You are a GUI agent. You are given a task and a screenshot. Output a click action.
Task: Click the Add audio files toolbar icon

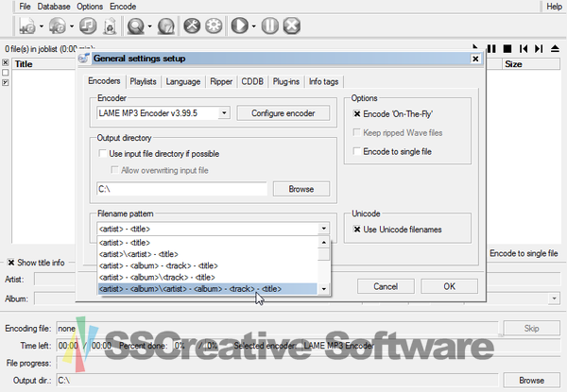click(x=26, y=26)
